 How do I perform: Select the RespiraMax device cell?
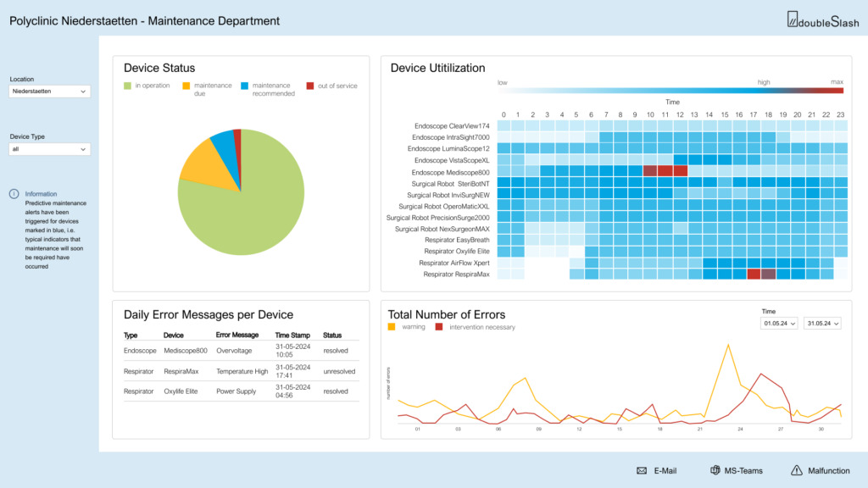181,371
